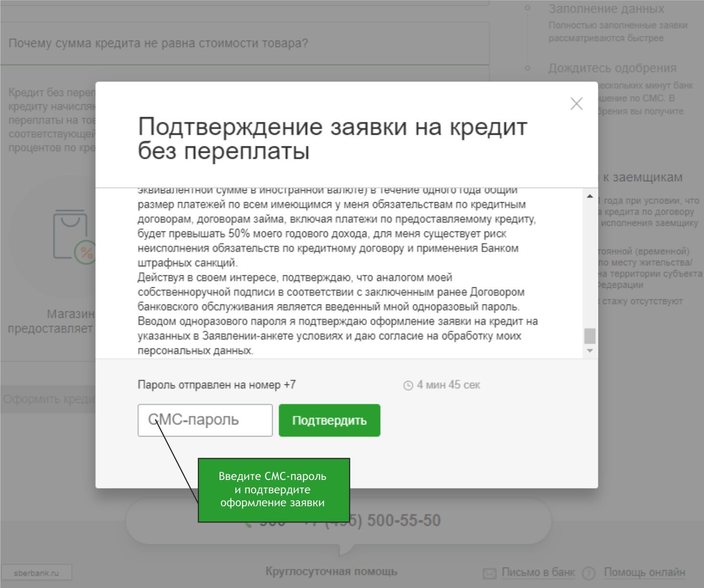704x588 pixels.
Task: Click scrollbar up arrow in agreement text
Action: 590,196
